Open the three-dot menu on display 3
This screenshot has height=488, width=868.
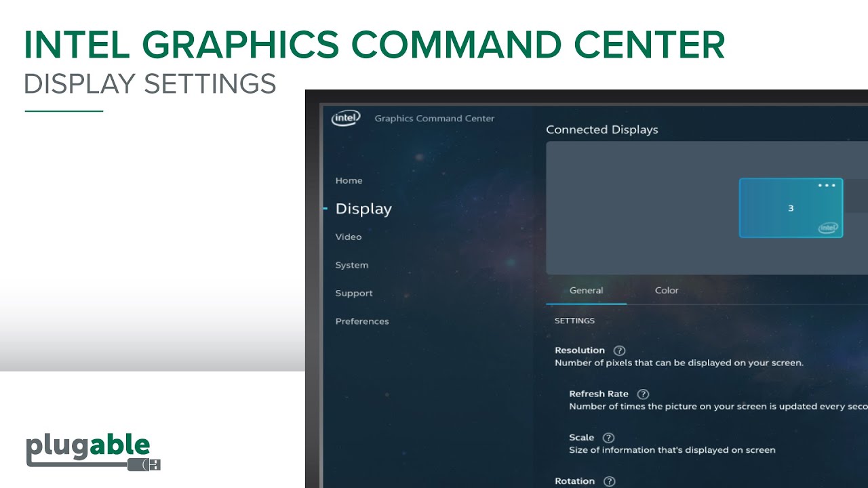(x=827, y=186)
